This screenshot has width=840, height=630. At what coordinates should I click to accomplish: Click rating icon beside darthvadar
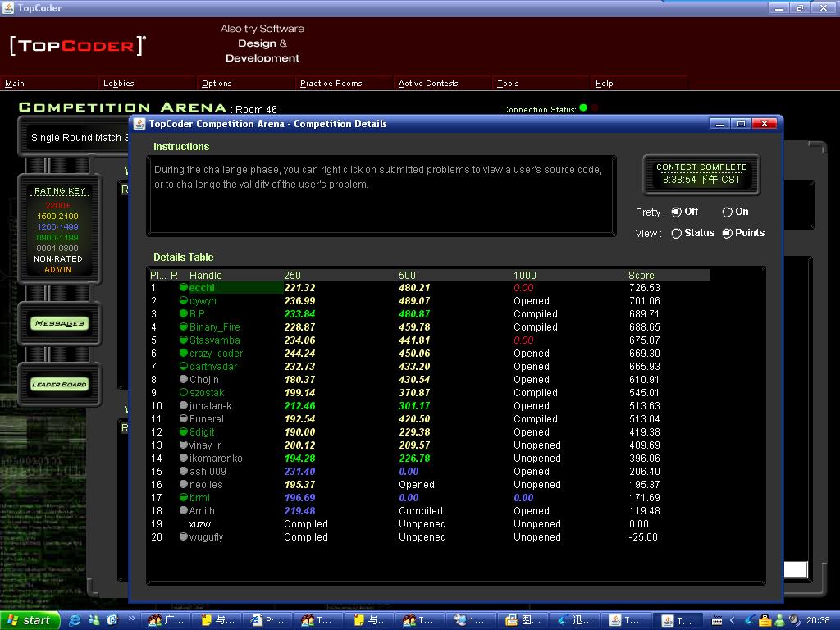pos(183,367)
